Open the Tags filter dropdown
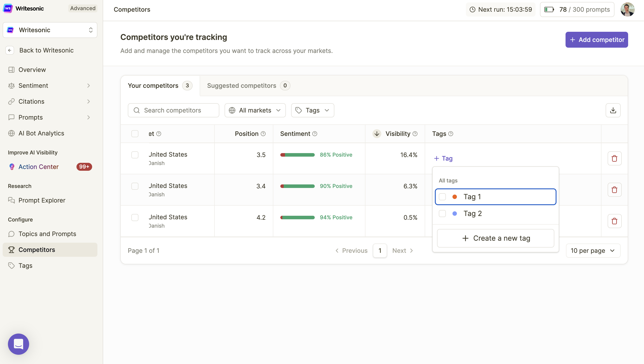The height and width of the screenshot is (364, 644). 312,110
